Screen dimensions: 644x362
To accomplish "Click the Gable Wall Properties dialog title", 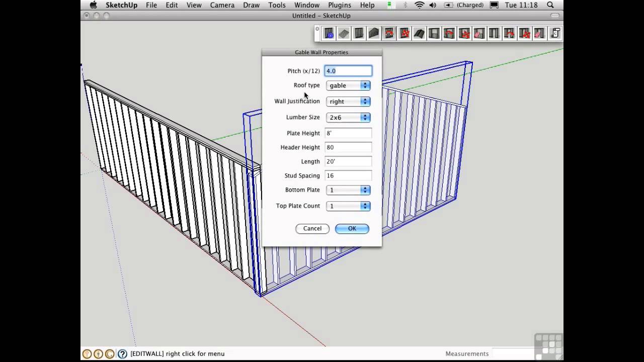I will 321,52.
